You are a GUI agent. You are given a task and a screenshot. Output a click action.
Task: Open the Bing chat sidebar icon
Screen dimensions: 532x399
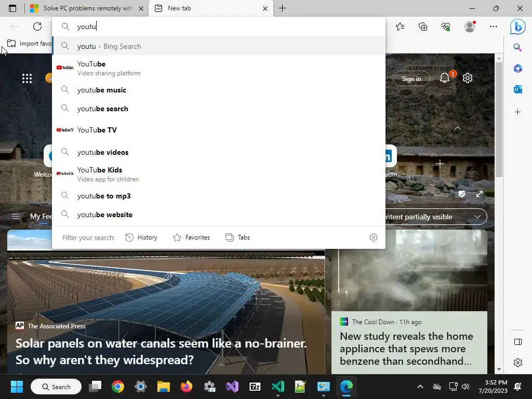pos(518,27)
